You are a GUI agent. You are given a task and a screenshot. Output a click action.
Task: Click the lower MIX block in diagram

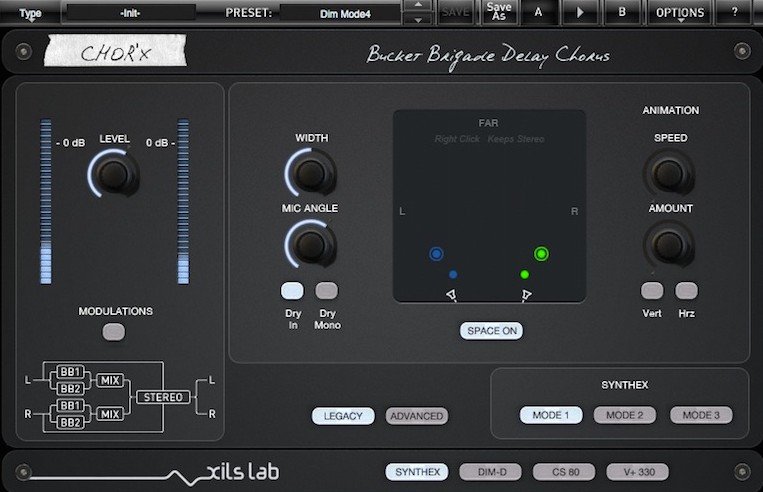click(x=110, y=414)
